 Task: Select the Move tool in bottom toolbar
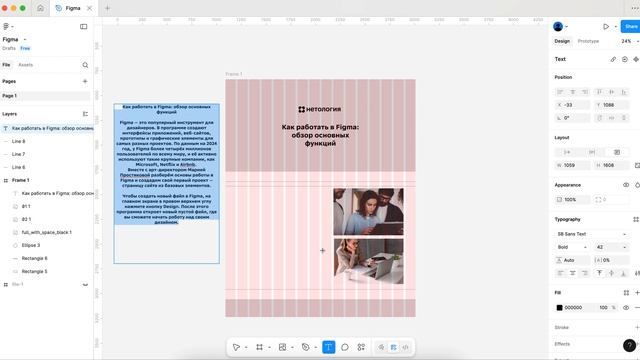coord(236,347)
